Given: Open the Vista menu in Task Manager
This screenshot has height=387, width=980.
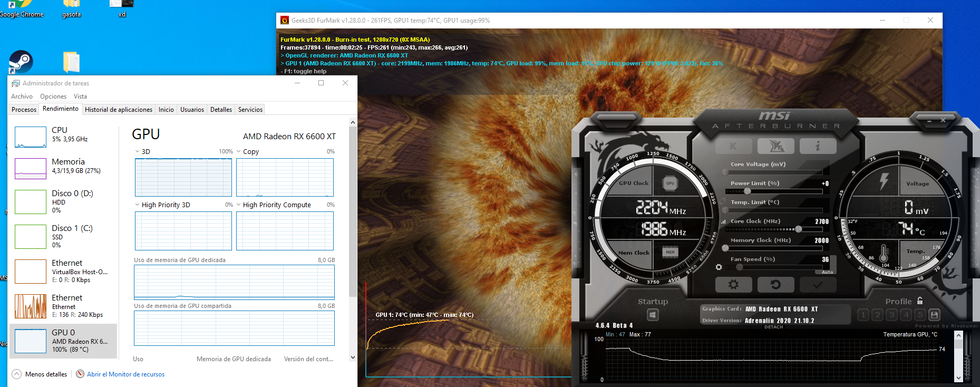Looking at the screenshot, I should click(x=80, y=96).
